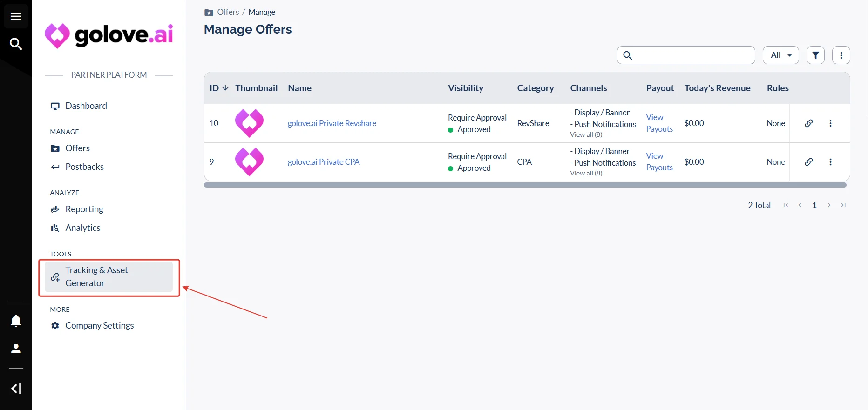View Payouts for the Revshare offer
This screenshot has width=868, height=410.
(x=659, y=123)
